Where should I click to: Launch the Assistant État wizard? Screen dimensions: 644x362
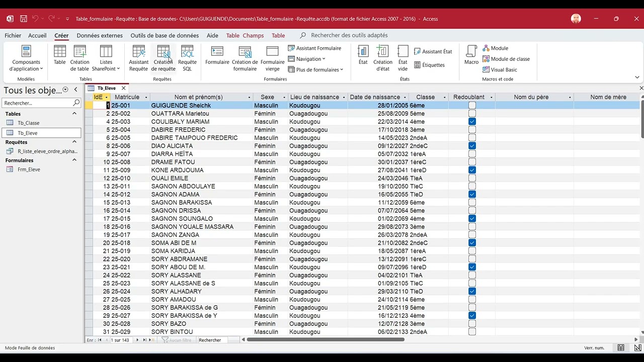[x=433, y=51]
